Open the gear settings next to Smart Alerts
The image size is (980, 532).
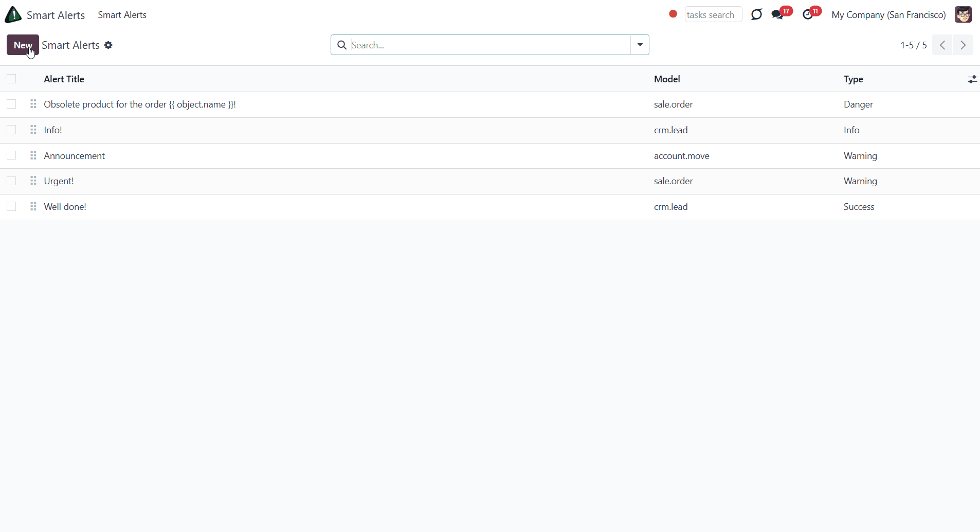(x=108, y=45)
